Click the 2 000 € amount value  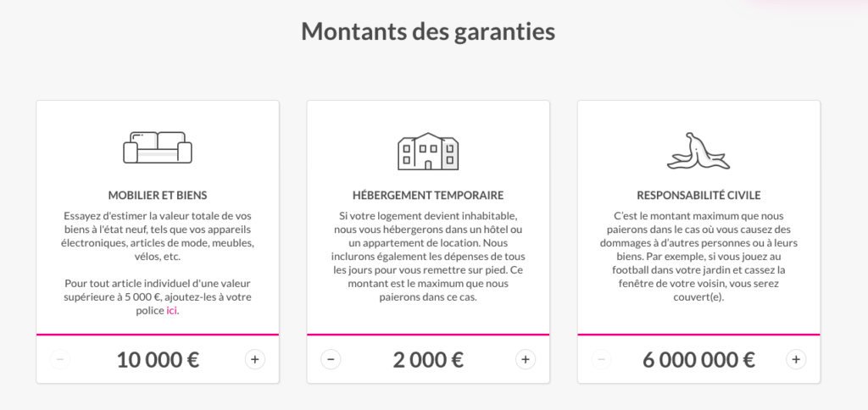click(x=428, y=359)
